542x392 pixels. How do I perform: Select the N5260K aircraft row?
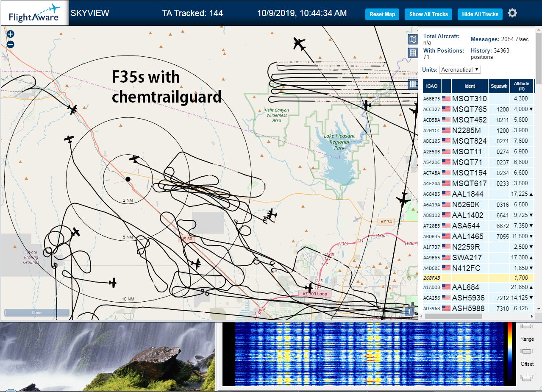point(478,204)
